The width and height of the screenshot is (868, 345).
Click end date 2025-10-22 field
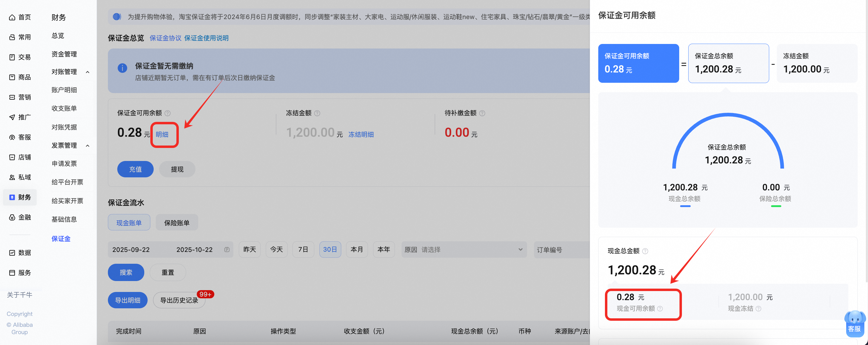tap(195, 250)
